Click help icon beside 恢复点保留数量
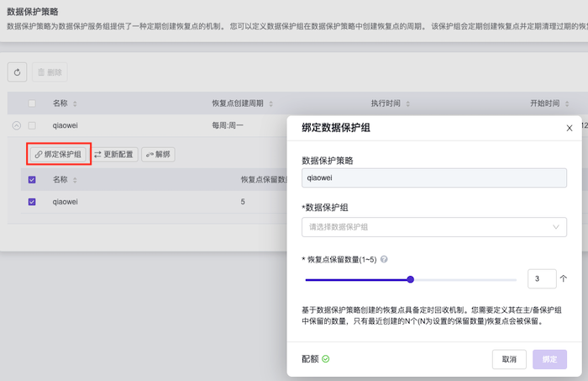588x381 pixels. (x=384, y=260)
